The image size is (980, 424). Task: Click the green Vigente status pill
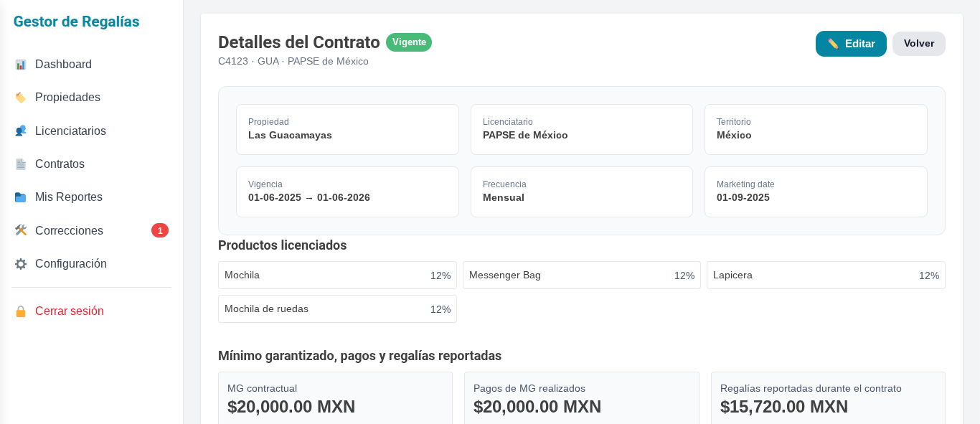(x=409, y=42)
